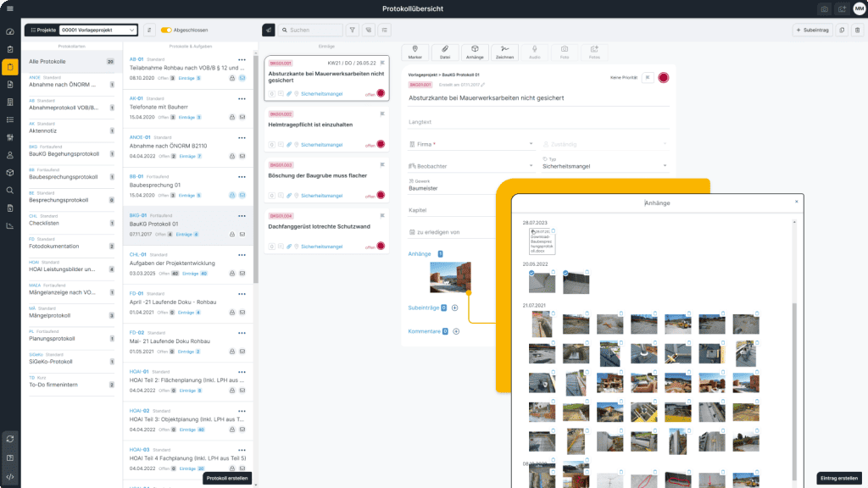
Task: Open the filter icon beside the search field
Action: click(x=353, y=30)
